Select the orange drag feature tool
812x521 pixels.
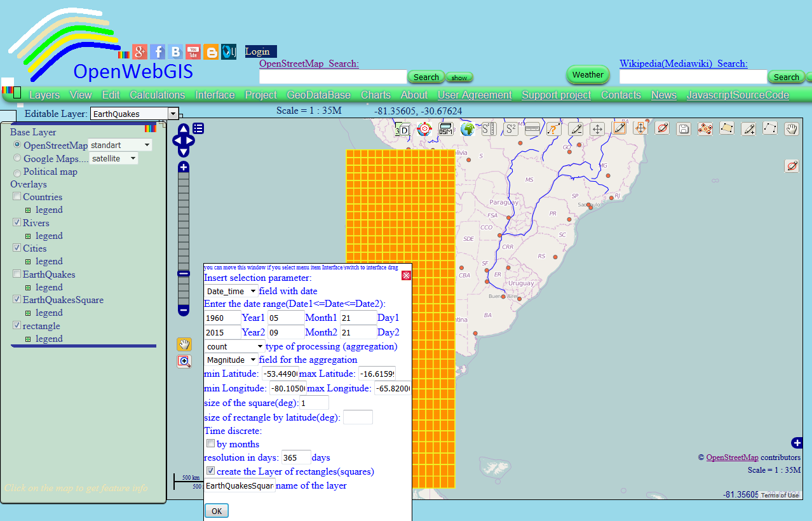[640, 128]
